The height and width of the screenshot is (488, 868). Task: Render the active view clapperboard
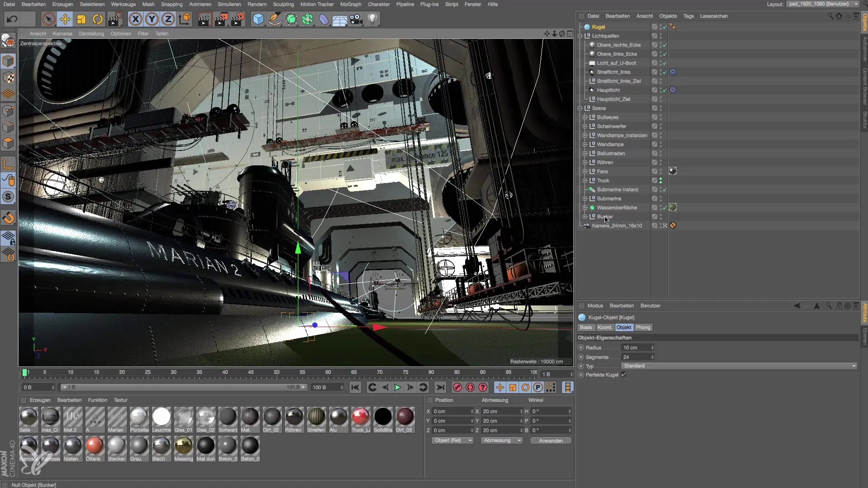pos(204,19)
